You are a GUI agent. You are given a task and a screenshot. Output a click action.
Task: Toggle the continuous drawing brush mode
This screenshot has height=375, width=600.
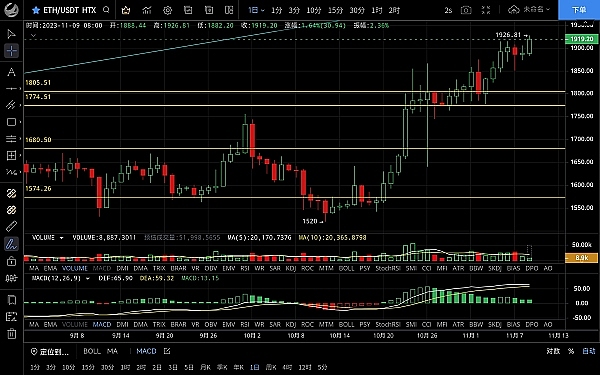[x=11, y=244]
